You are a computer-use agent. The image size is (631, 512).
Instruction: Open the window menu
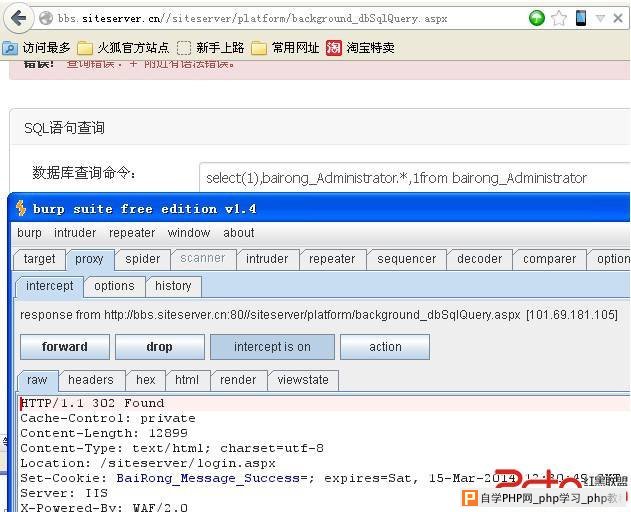[189, 233]
